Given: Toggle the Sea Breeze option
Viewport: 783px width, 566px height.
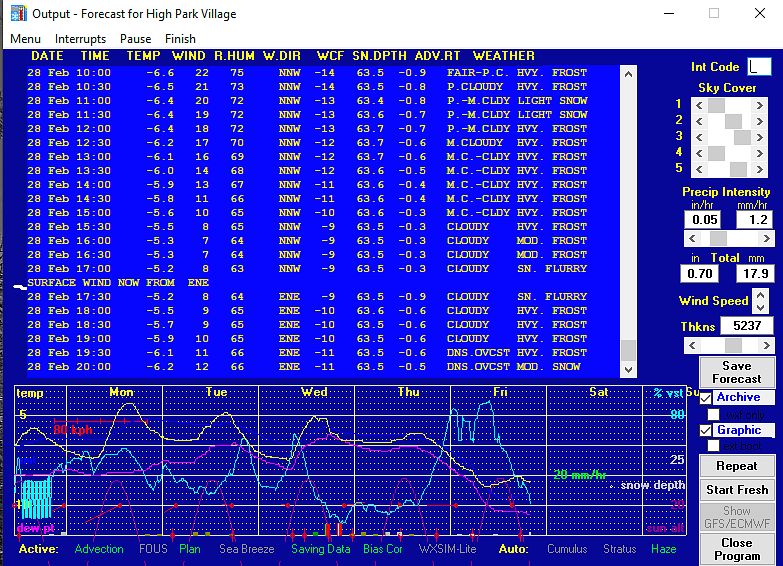Looking at the screenshot, I should click(x=247, y=549).
